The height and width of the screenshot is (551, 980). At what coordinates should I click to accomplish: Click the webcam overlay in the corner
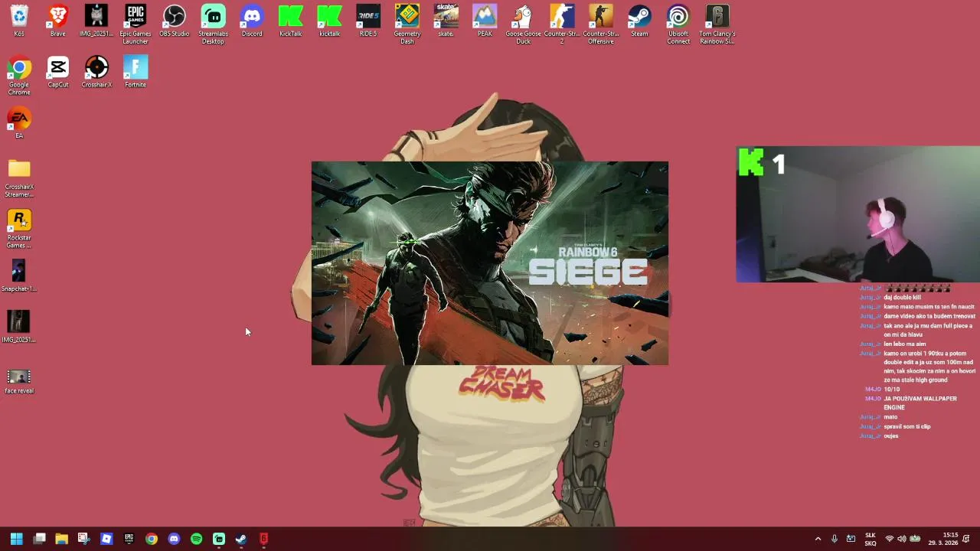click(857, 214)
